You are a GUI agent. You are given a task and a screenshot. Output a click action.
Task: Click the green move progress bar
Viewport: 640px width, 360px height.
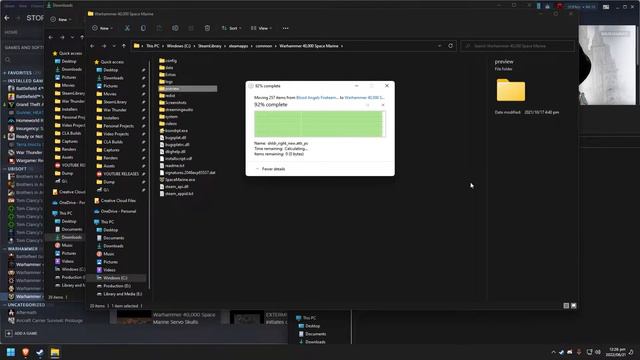pos(320,124)
